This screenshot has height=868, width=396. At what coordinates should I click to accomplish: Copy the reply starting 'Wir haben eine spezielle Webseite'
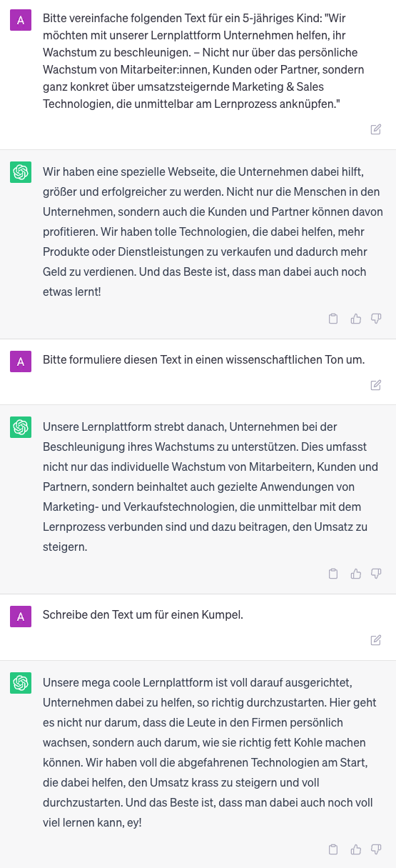[333, 319]
